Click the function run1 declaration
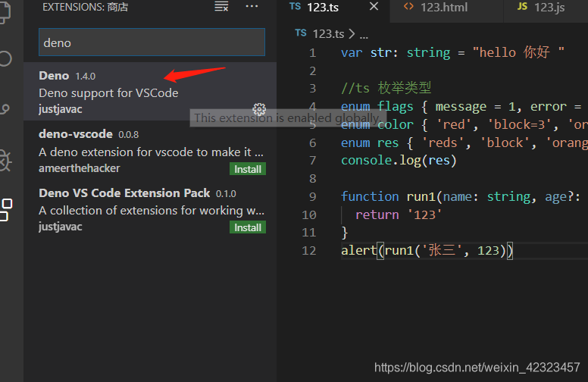Image resolution: width=588 pixels, height=382 pixels. pyautogui.click(x=461, y=197)
